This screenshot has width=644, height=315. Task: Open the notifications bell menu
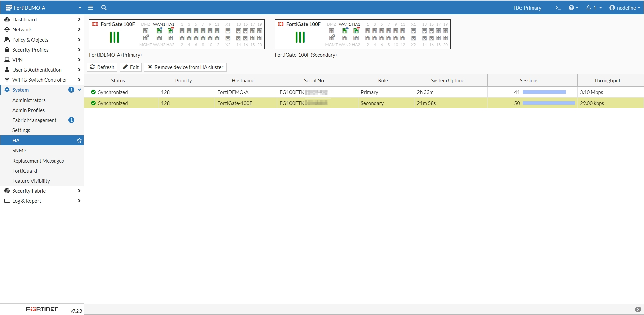[594, 8]
